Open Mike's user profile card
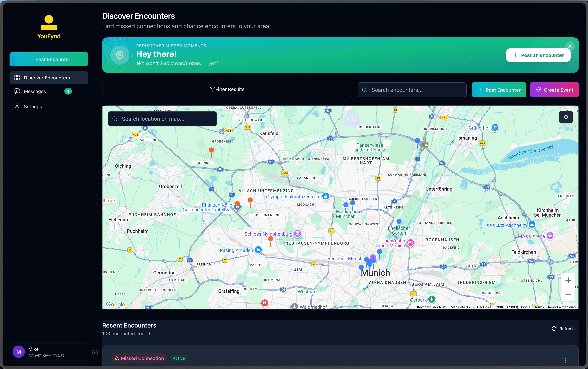 tap(49, 352)
